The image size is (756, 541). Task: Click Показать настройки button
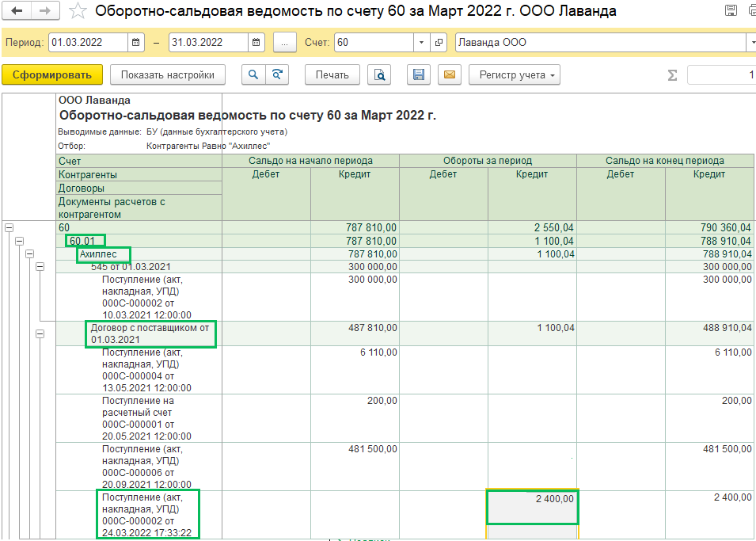[167, 74]
